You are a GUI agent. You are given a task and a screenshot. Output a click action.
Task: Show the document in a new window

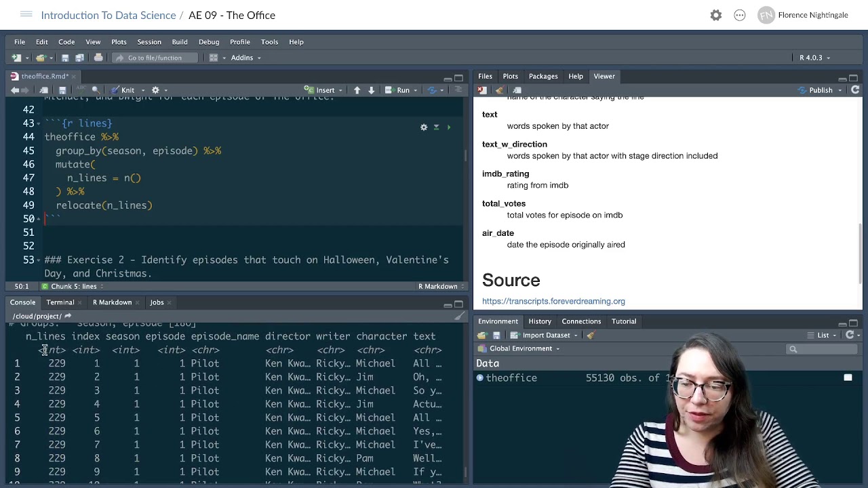pyautogui.click(x=44, y=90)
